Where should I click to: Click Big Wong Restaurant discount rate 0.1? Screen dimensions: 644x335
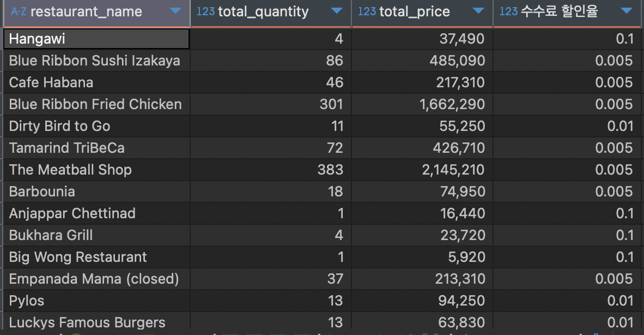click(x=625, y=258)
